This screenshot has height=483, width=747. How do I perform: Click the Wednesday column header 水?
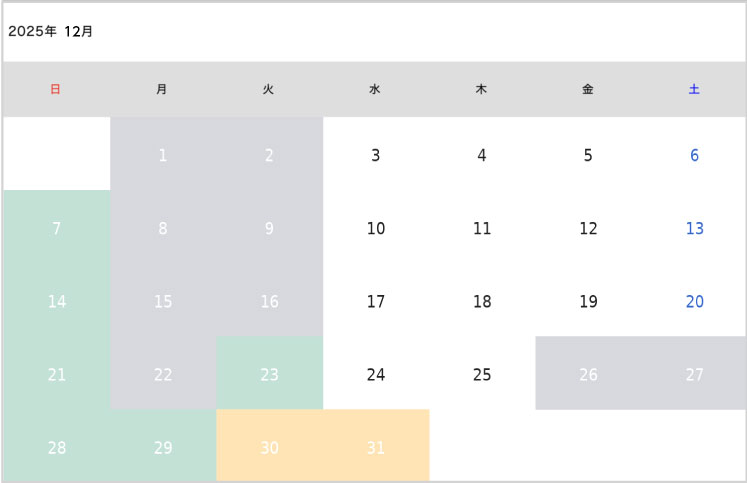(x=375, y=89)
